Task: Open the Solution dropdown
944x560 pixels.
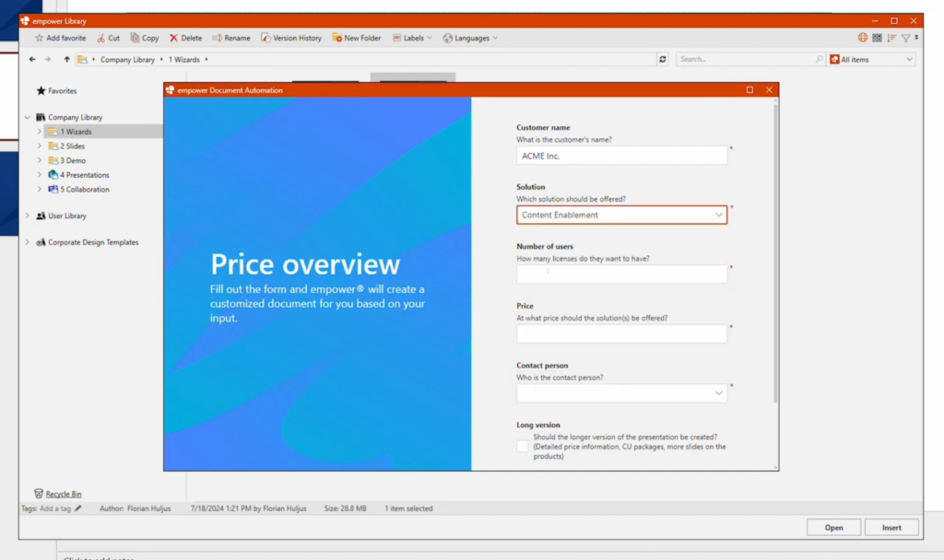Action: (x=621, y=215)
